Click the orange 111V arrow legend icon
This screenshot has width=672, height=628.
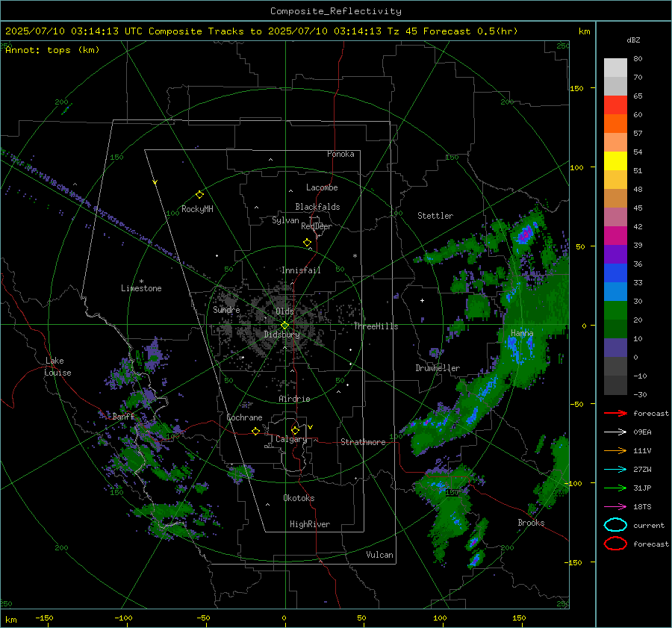point(615,450)
